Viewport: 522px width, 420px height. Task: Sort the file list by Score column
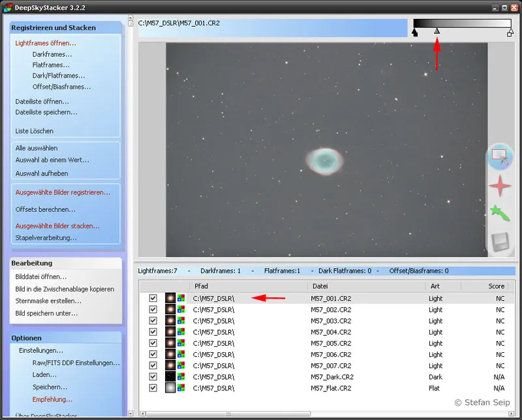[x=485, y=286]
